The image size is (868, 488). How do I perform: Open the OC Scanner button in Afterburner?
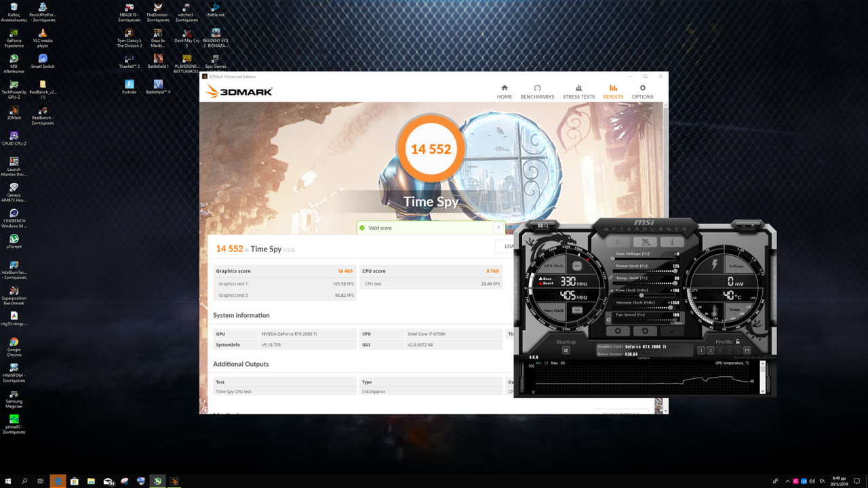tap(543, 226)
